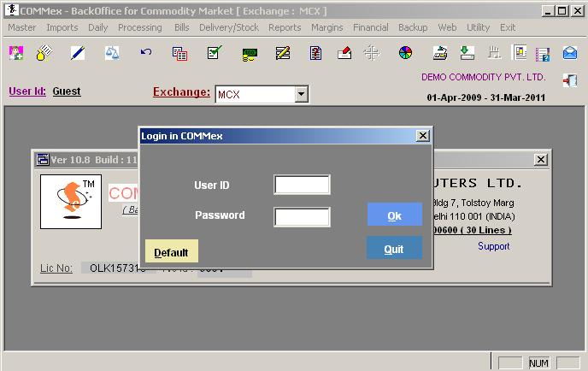Click the blue pen toolbar icon
The width and height of the screenshot is (588, 371).
(77, 53)
